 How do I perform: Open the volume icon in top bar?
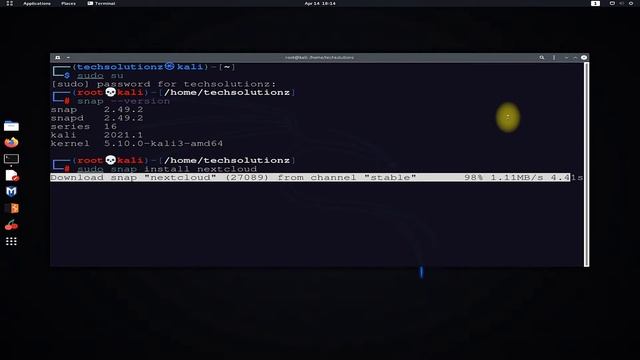point(621,3)
